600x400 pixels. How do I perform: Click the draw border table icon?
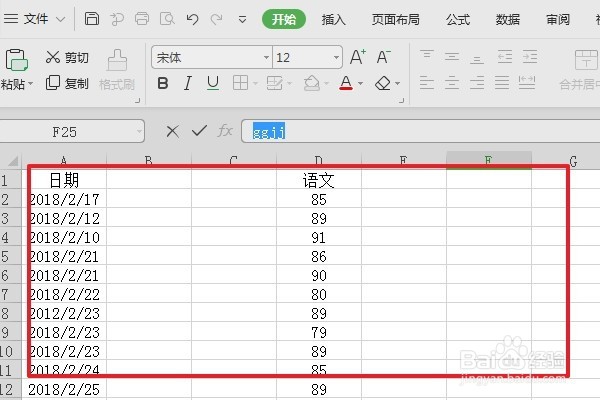click(x=274, y=83)
